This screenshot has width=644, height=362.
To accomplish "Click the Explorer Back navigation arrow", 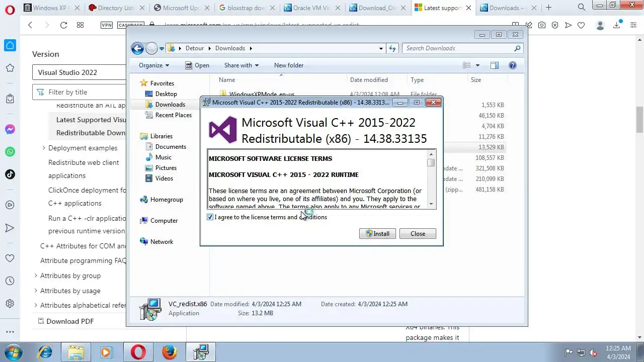I will tap(137, 48).
